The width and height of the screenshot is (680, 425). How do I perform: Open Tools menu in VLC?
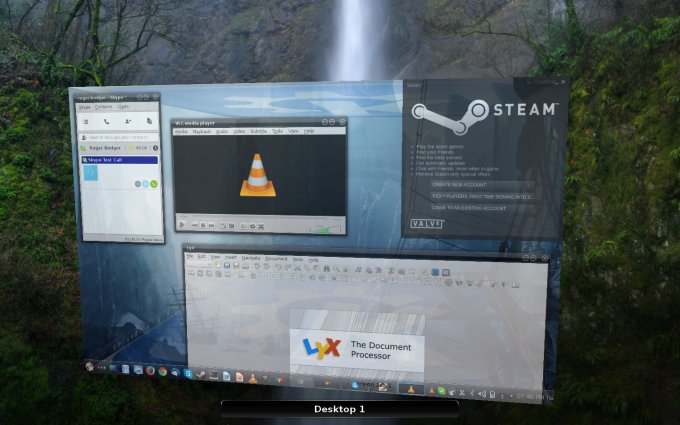tap(277, 131)
